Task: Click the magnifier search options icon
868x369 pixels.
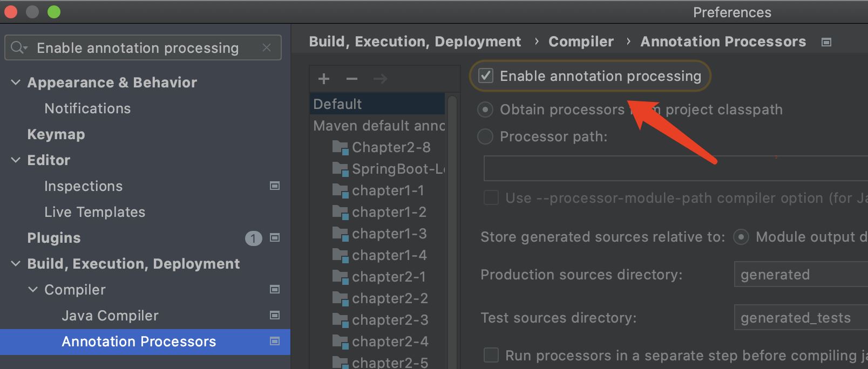Action: [x=18, y=47]
